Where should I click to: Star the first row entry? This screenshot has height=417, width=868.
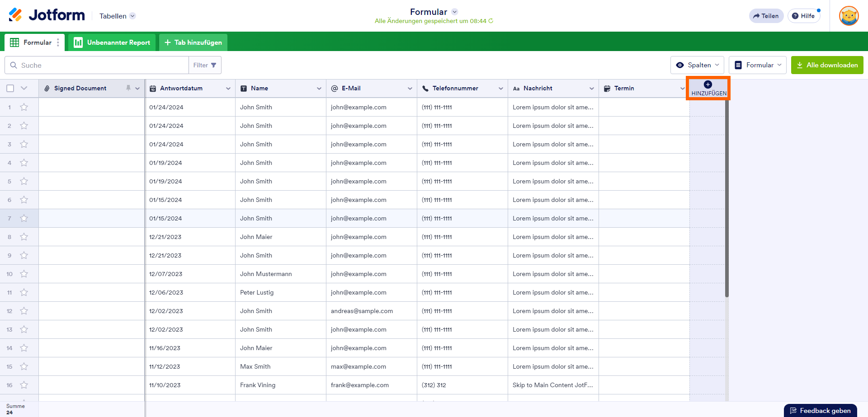(24, 107)
